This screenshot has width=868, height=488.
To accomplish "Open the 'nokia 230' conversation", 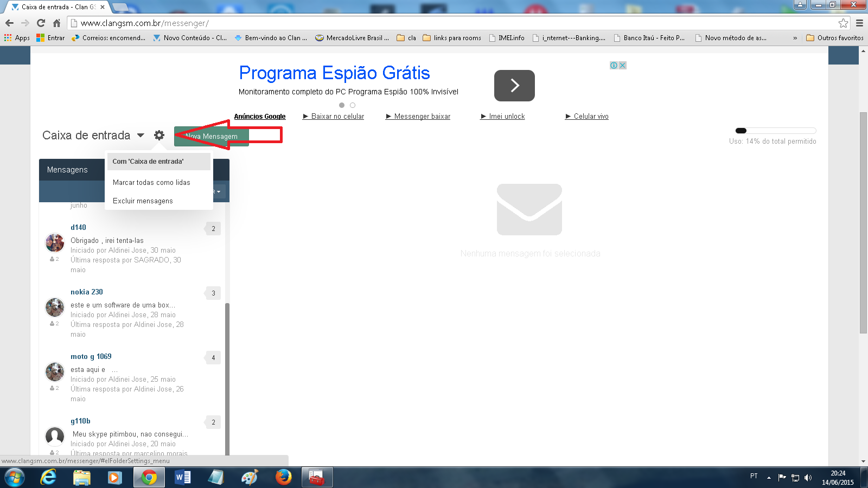I will (x=87, y=292).
